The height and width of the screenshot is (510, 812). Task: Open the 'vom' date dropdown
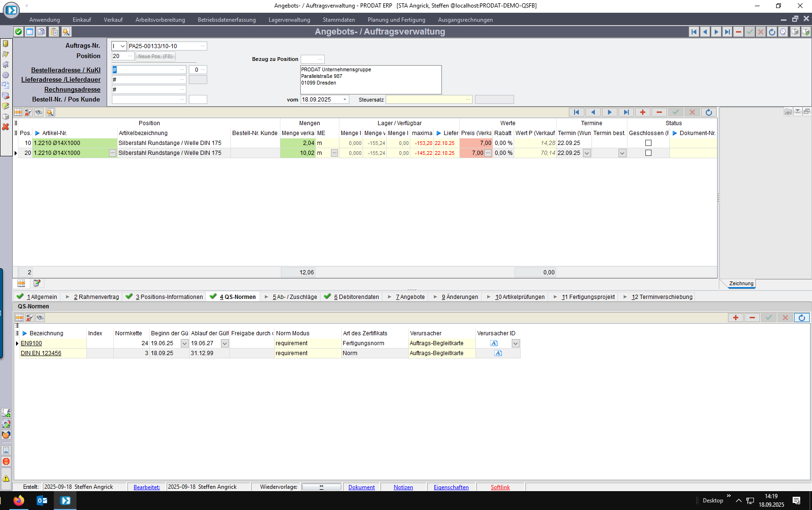(345, 100)
